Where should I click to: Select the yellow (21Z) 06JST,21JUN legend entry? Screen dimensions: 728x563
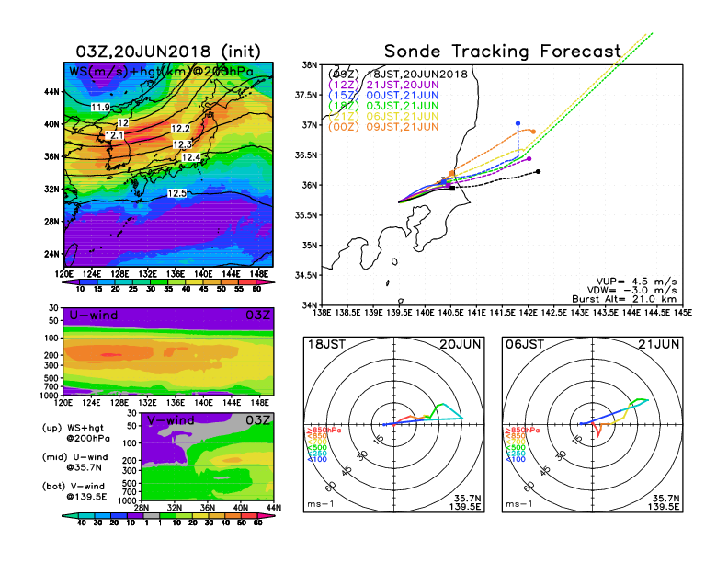click(383, 116)
